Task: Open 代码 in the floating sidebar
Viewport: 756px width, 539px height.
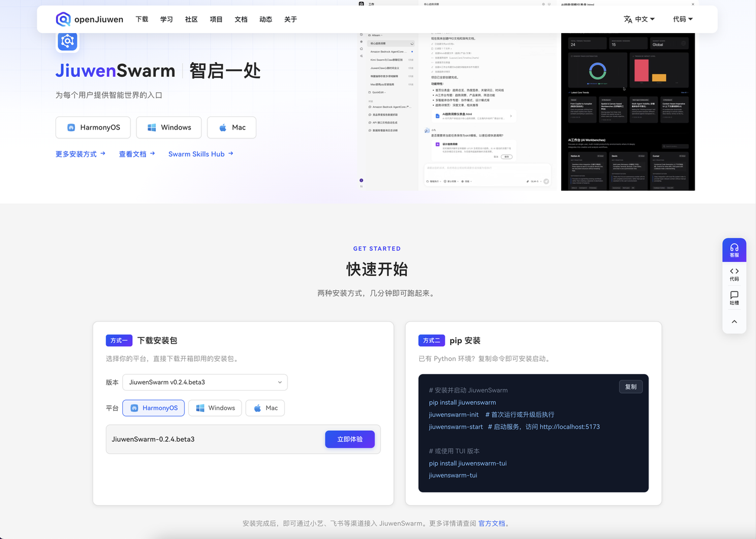Action: pyautogui.click(x=734, y=274)
